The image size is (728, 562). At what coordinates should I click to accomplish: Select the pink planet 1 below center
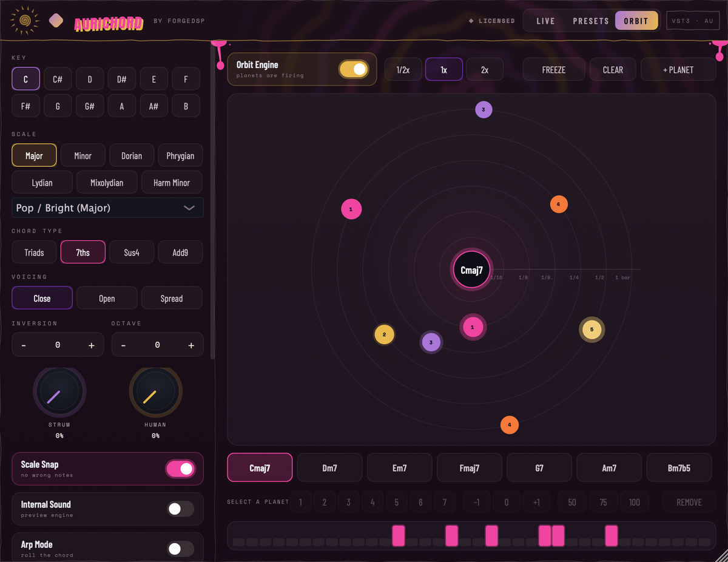click(x=473, y=327)
